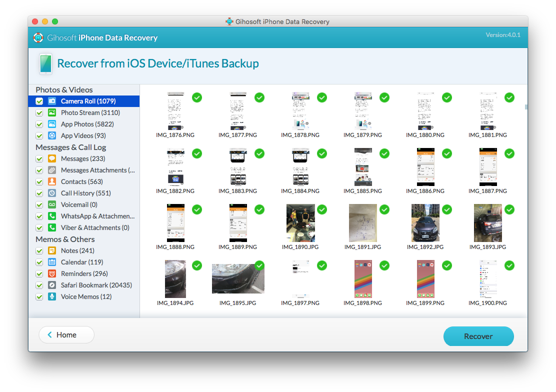The height and width of the screenshot is (392, 556).
Task: Click the Voicemail icon
Action: click(x=52, y=204)
